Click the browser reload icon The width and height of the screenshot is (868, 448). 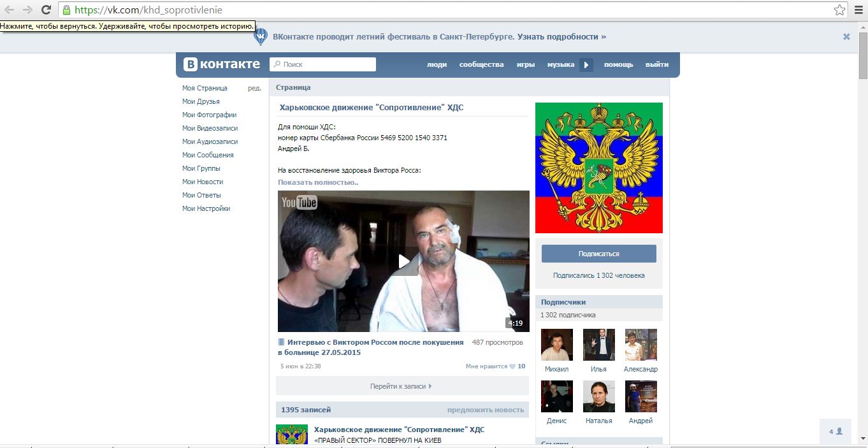[x=46, y=10]
